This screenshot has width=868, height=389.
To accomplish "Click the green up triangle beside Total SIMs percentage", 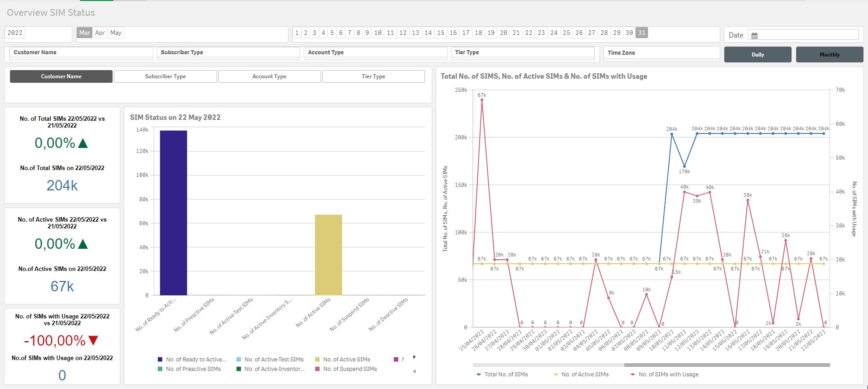I will click(x=83, y=143).
